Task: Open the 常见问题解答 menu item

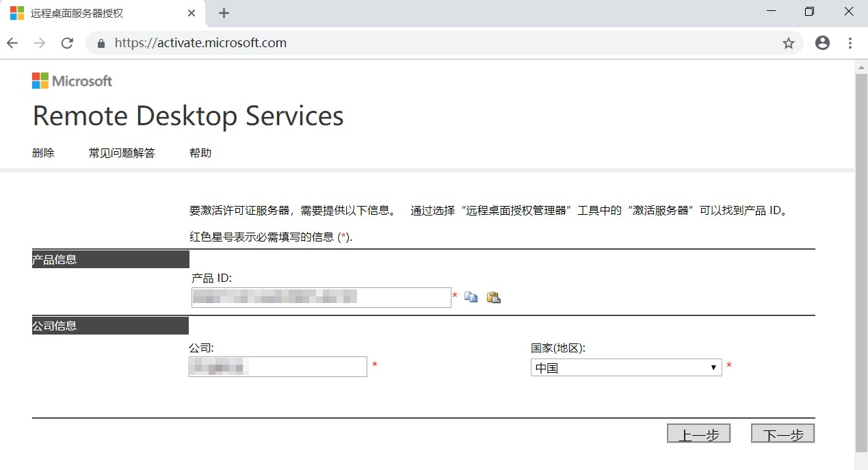Action: tap(122, 153)
